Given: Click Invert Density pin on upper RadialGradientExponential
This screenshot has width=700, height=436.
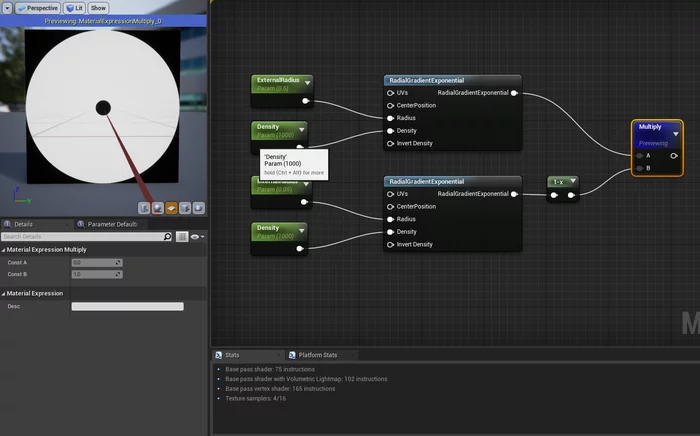Looking at the screenshot, I should click(390, 144).
